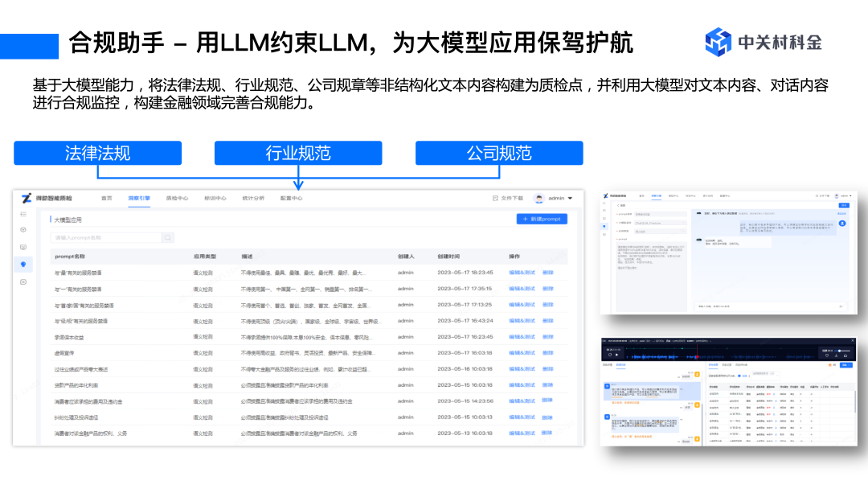This screenshot has width=868, height=489.
Task: Click the admin user avatar icon
Action: click(538, 198)
